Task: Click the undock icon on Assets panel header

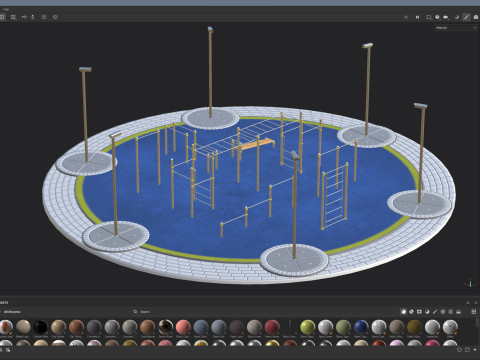Action: [x=468, y=303]
